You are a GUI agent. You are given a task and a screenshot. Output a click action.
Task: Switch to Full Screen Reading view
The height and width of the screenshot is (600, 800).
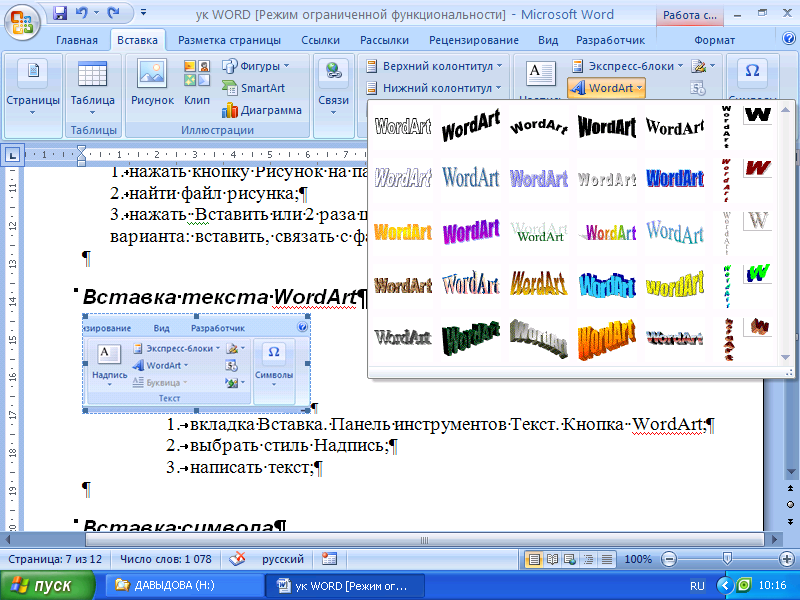coord(552,559)
